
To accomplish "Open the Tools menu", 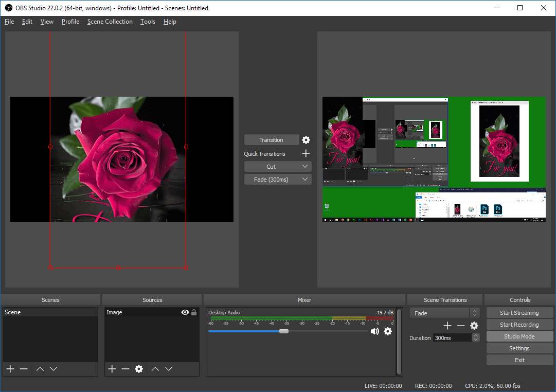I will pos(148,22).
